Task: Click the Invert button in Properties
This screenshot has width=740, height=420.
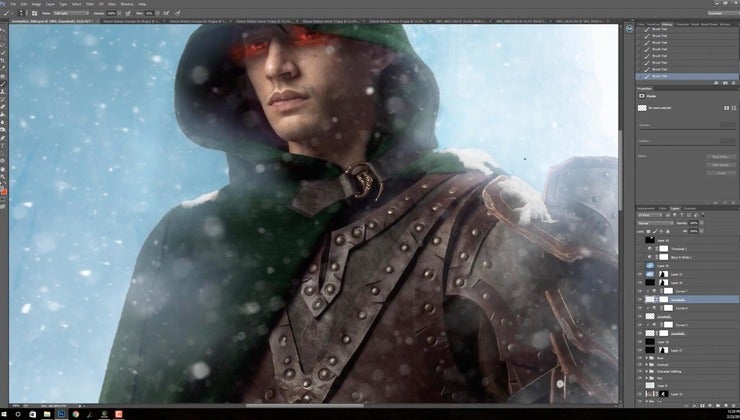Action: (721, 173)
